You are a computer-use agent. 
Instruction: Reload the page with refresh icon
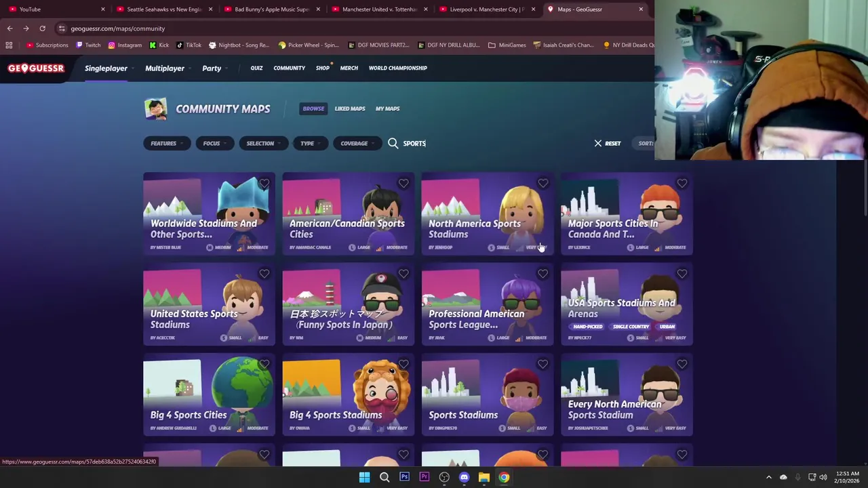point(42,28)
